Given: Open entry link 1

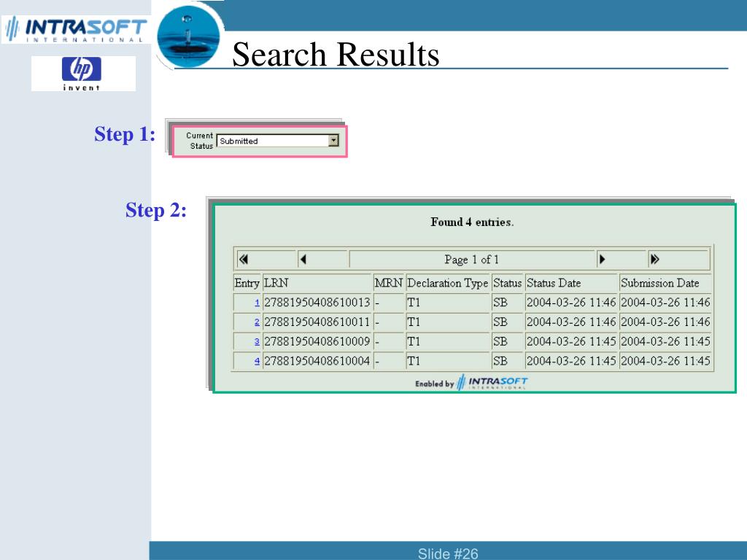Looking at the screenshot, I should point(258,303).
